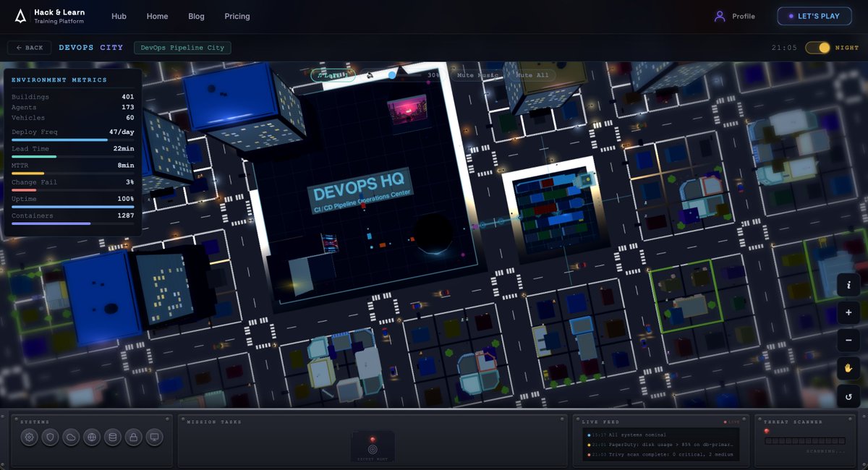The image size is (868, 470).
Task: Click the LIVE indicator in Live Feed
Action: point(731,422)
